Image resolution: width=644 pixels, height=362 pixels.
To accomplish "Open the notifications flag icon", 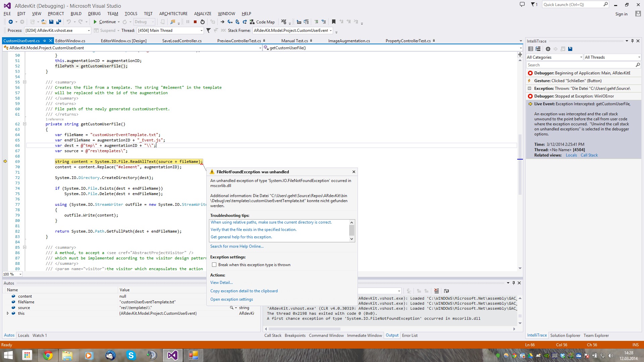I will coord(534,5).
